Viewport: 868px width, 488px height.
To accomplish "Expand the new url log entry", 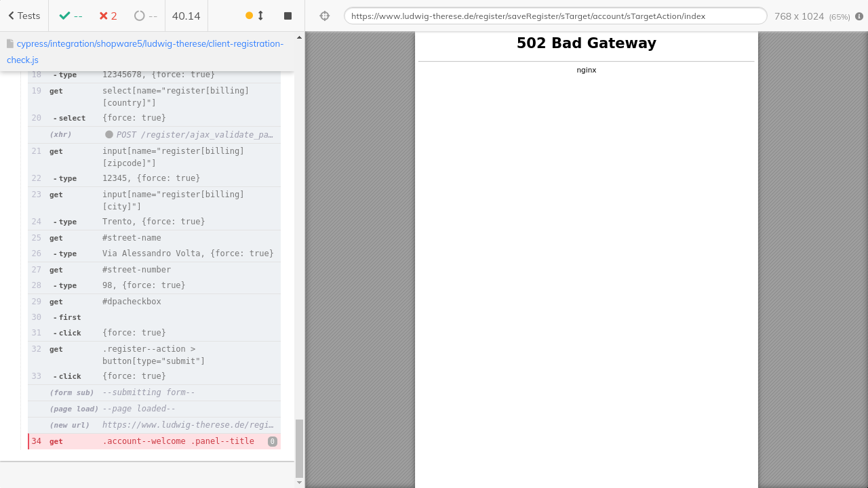I will tap(187, 425).
